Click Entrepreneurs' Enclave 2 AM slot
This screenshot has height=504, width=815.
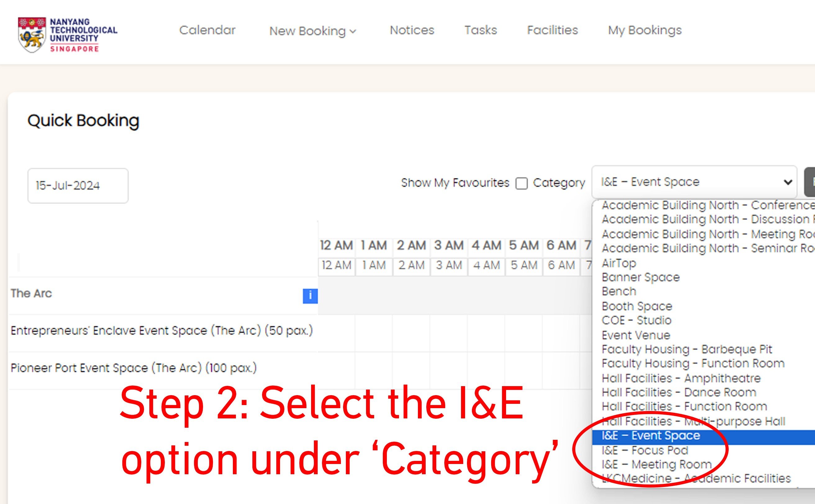point(411,333)
